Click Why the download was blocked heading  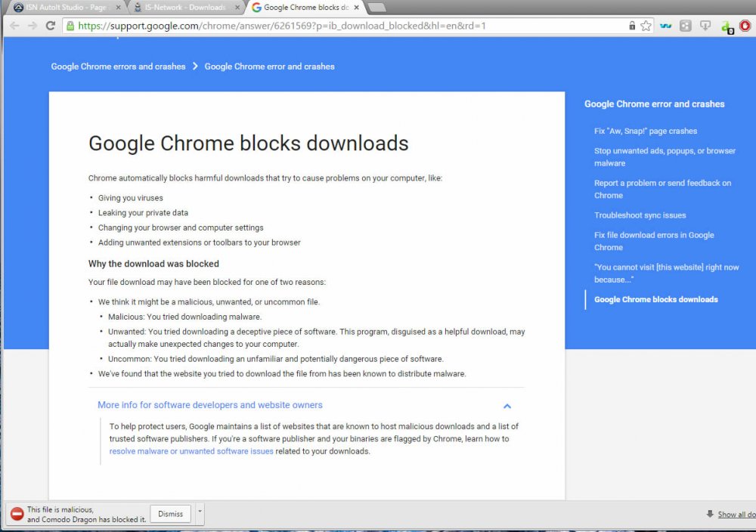[x=153, y=264]
